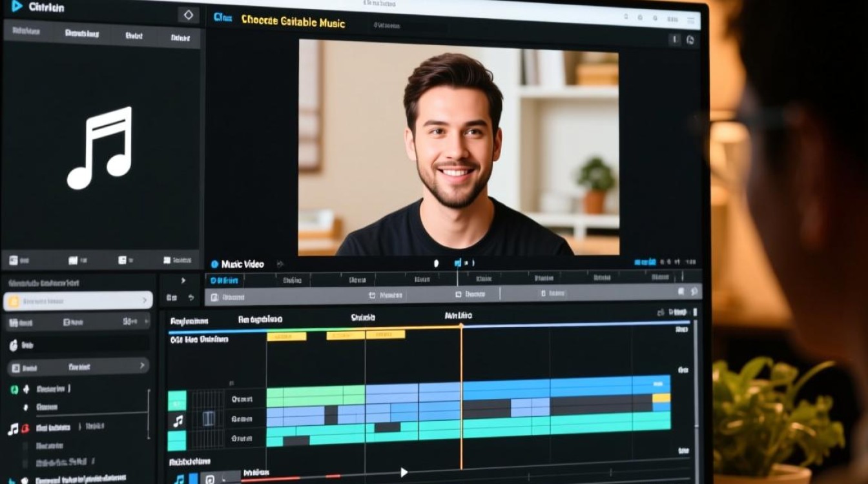The image size is (868, 484).
Task: Toggle the red icon beside the music note in the left list
Action: [25, 429]
